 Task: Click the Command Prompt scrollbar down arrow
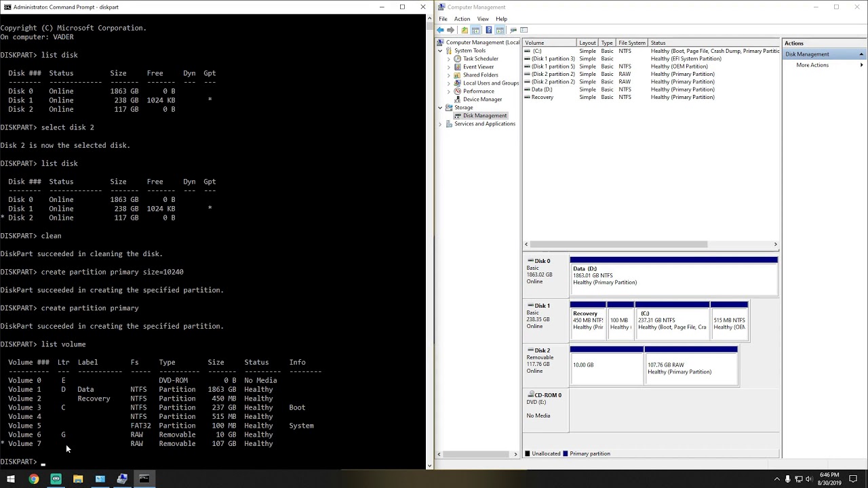(428, 466)
